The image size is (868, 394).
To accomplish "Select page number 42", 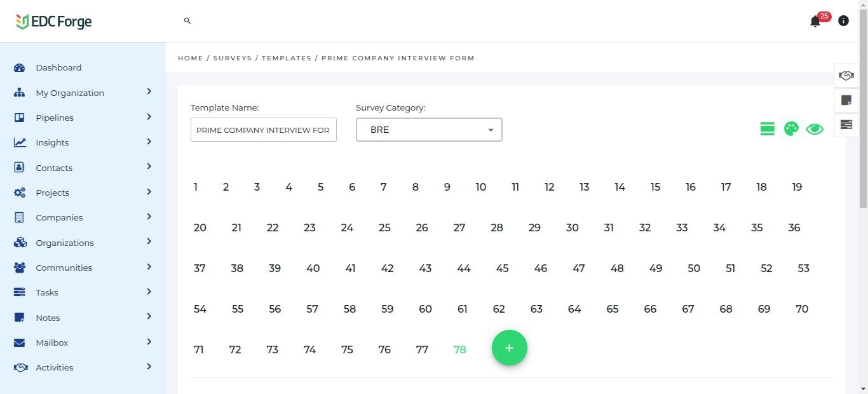I will (x=388, y=269).
